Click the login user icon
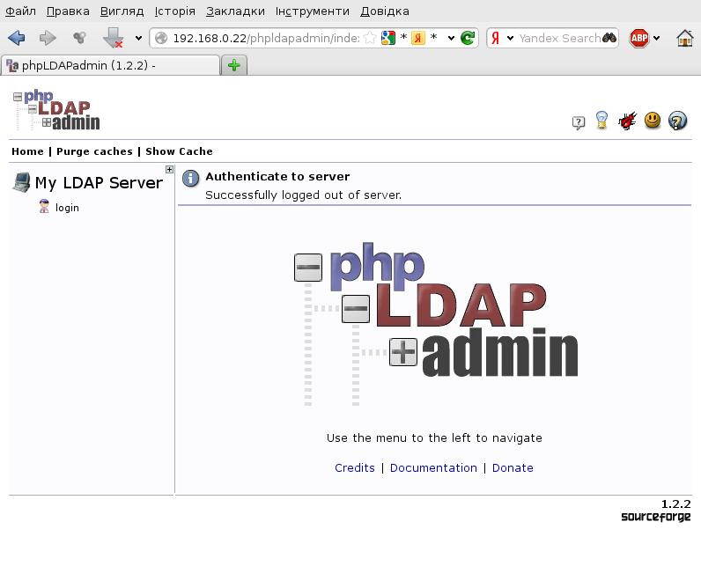This screenshot has height=588, width=701. point(44,207)
